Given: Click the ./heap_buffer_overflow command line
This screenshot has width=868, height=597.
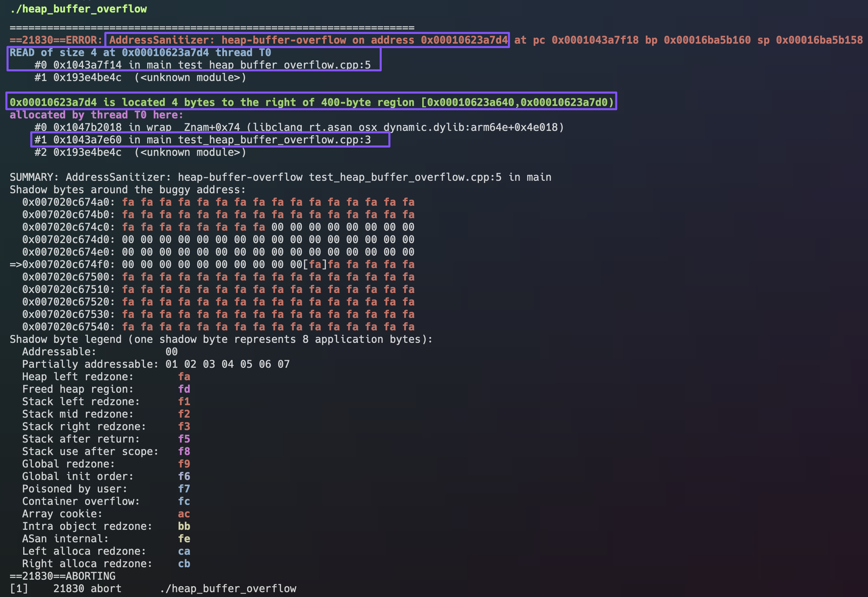Looking at the screenshot, I should click(78, 9).
